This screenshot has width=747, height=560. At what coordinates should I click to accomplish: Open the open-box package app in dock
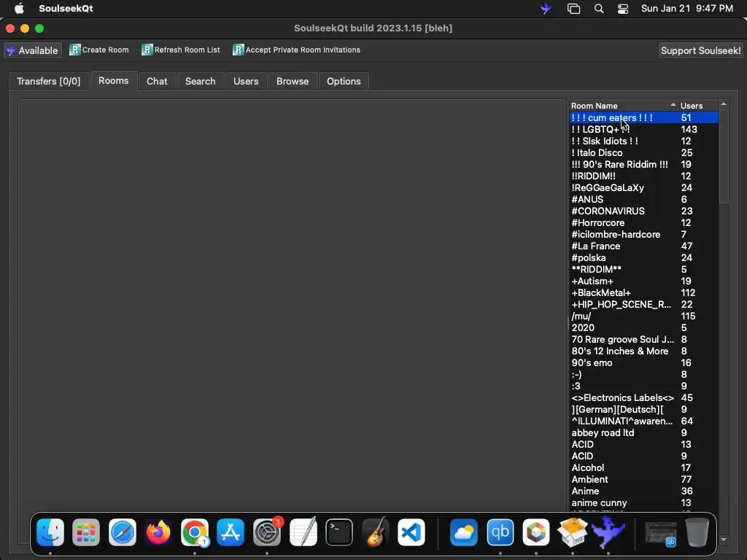point(572,532)
